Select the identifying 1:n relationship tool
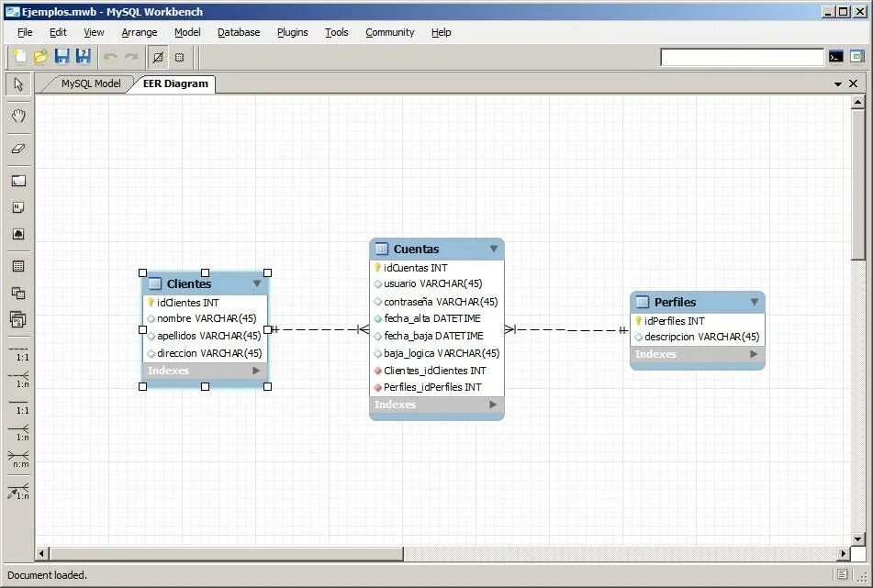The image size is (873, 588). [18, 432]
